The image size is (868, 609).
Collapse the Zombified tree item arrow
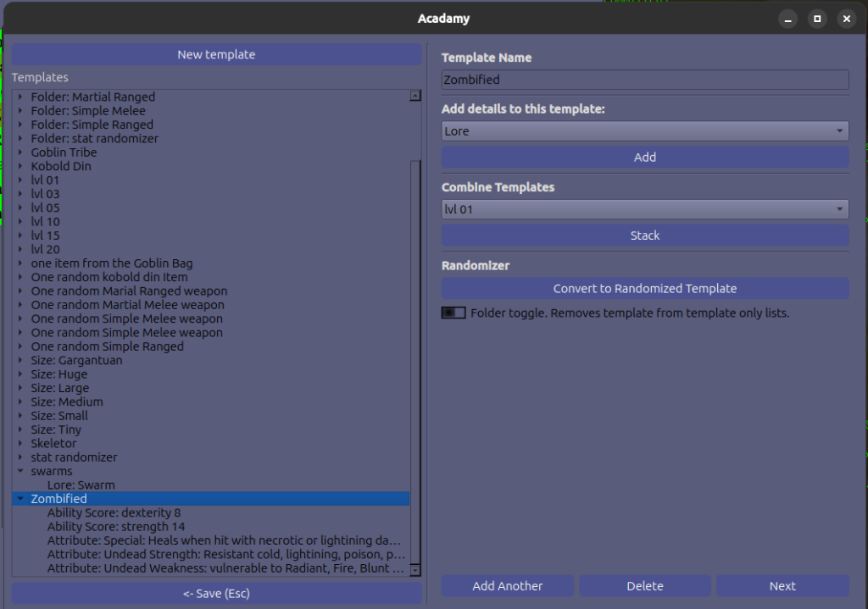click(x=20, y=500)
